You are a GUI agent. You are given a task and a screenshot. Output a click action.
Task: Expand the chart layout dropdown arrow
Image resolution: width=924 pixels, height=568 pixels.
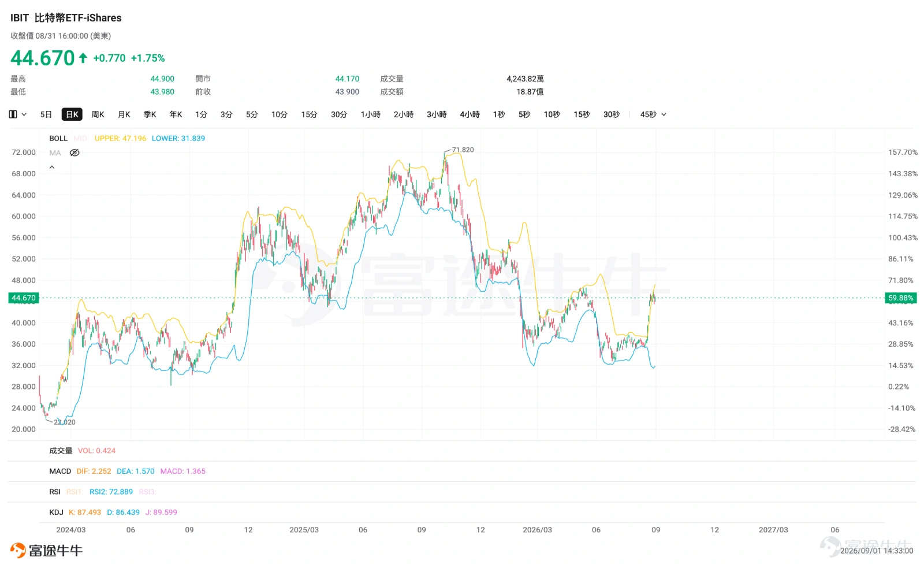(24, 114)
